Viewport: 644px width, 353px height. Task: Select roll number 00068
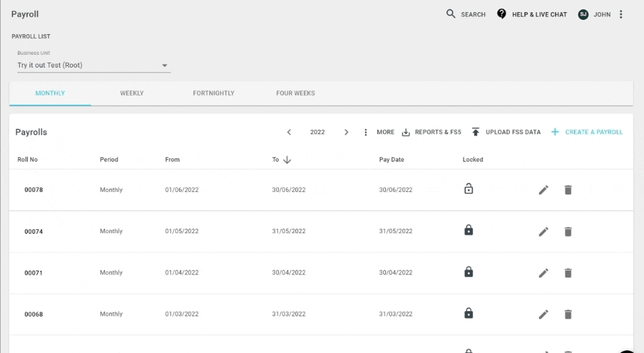(x=33, y=314)
